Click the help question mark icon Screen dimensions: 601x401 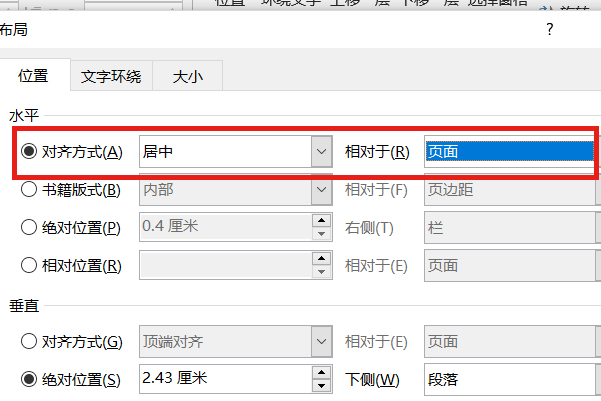coord(550,30)
